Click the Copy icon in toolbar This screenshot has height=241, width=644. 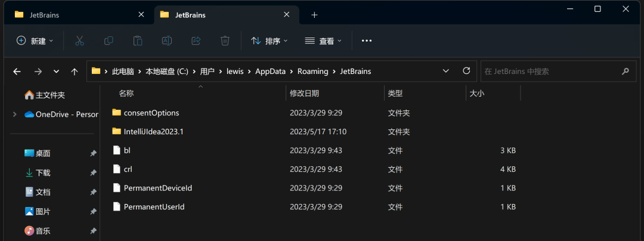click(x=109, y=41)
